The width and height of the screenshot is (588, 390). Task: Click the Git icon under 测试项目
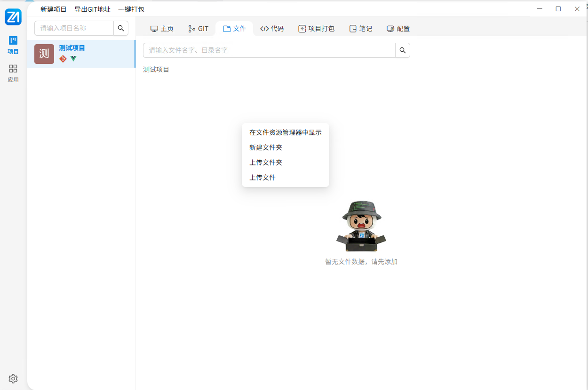click(63, 59)
